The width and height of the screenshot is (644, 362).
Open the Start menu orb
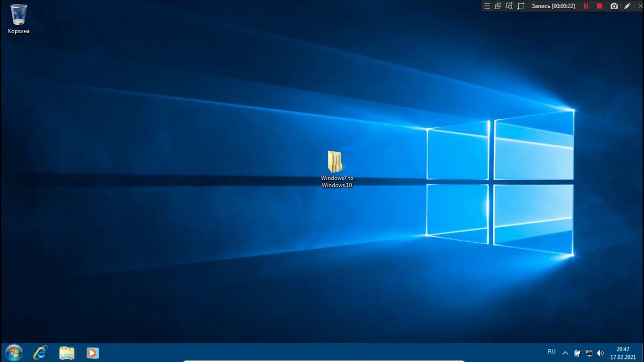14,353
